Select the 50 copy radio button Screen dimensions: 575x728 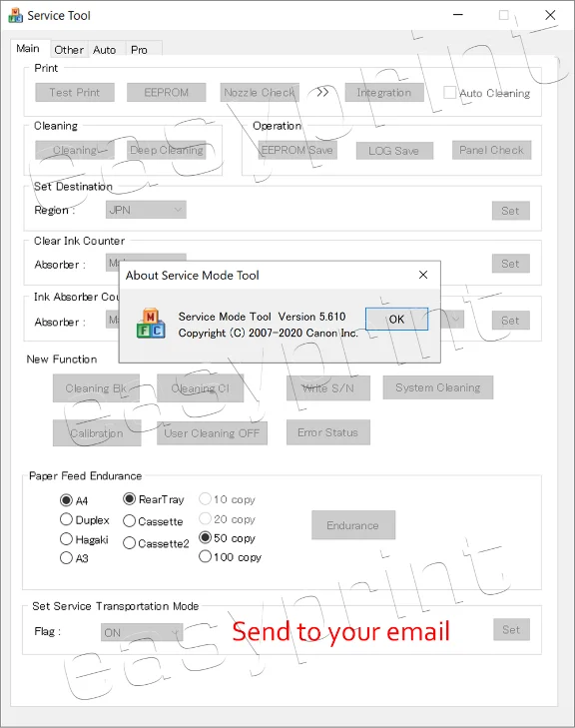205,537
